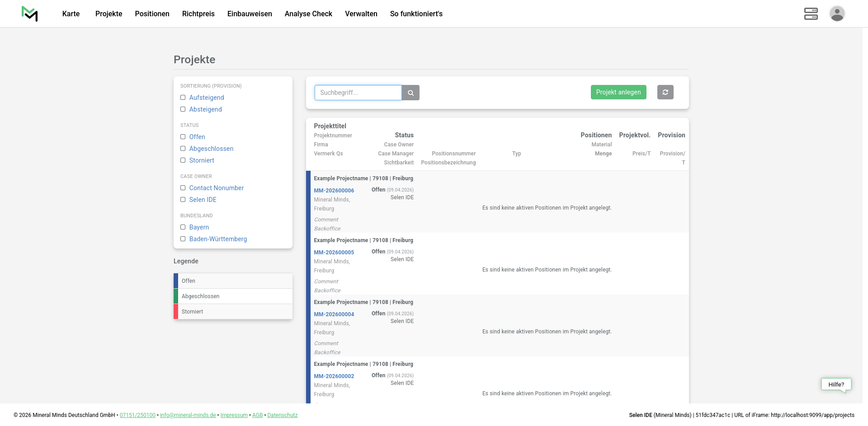Open the server stack icon in header
The image size is (868, 426).
811,14
